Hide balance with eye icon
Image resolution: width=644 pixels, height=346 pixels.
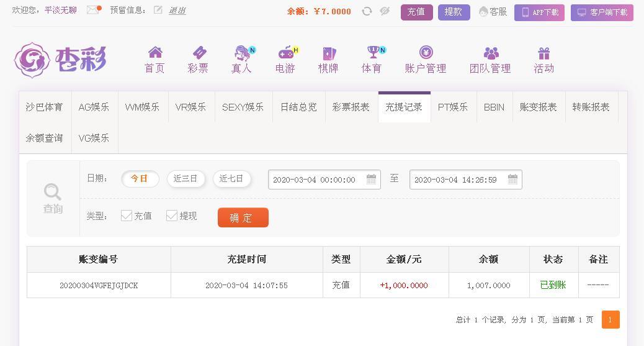385,11
